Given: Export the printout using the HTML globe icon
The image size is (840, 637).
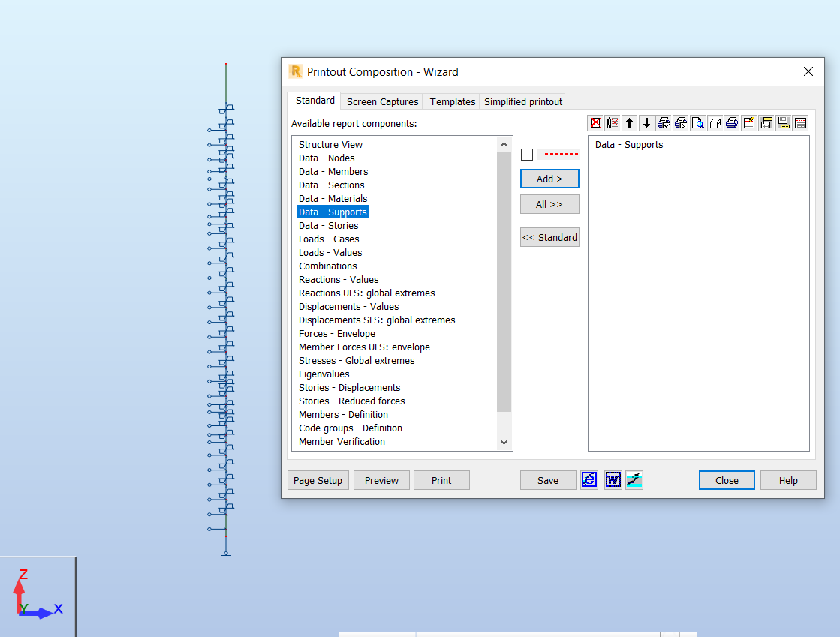Looking at the screenshot, I should (x=589, y=479).
